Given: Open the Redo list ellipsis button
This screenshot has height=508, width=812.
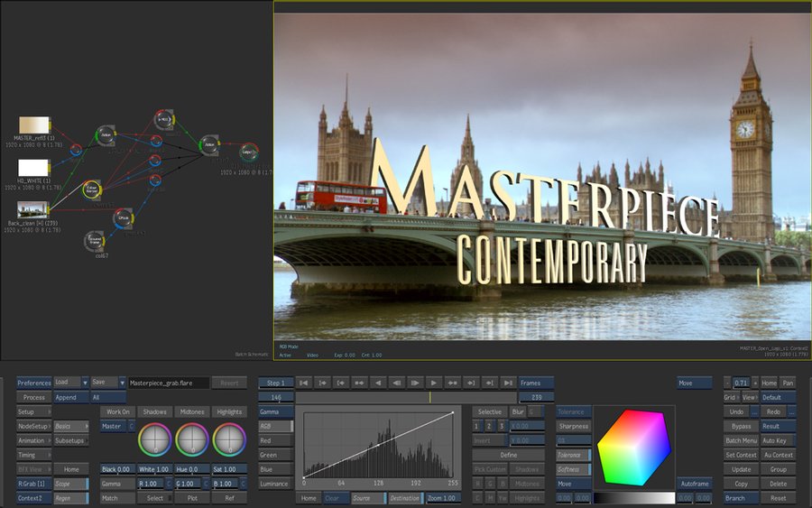Looking at the screenshot, I should point(791,411).
